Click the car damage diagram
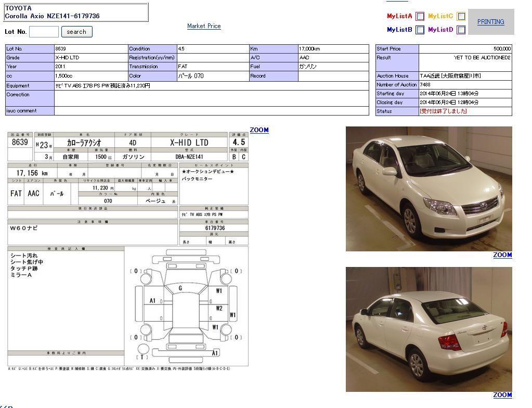 (x=186, y=306)
